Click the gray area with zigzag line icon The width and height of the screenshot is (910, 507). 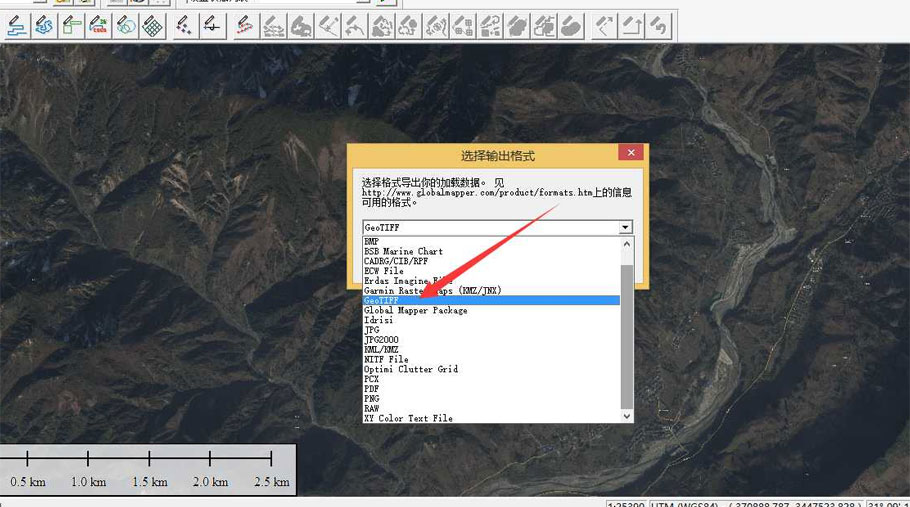click(300, 26)
